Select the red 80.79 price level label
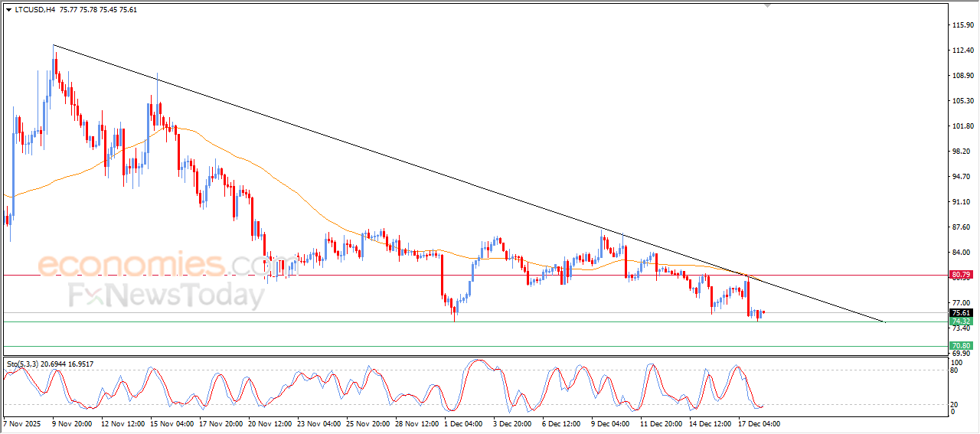Screen dimensions: 980x434 (960, 274)
